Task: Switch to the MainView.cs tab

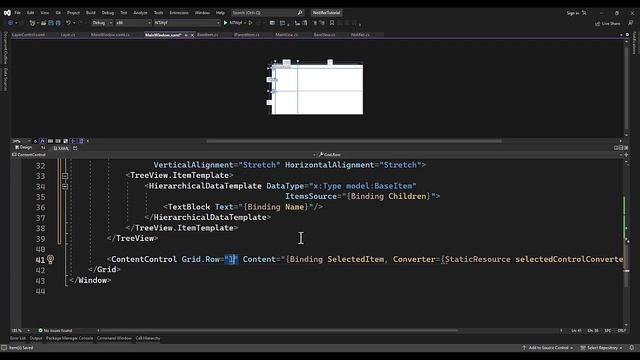Action: pos(286,35)
